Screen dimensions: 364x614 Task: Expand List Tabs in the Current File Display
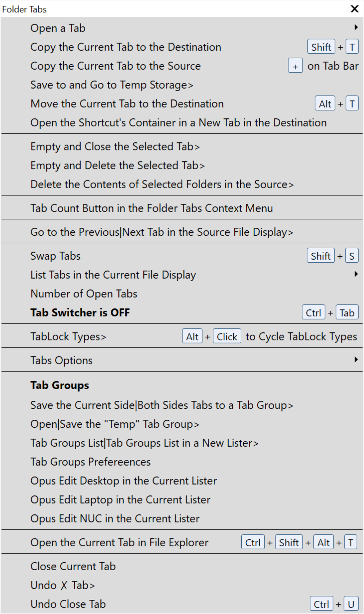(356, 274)
